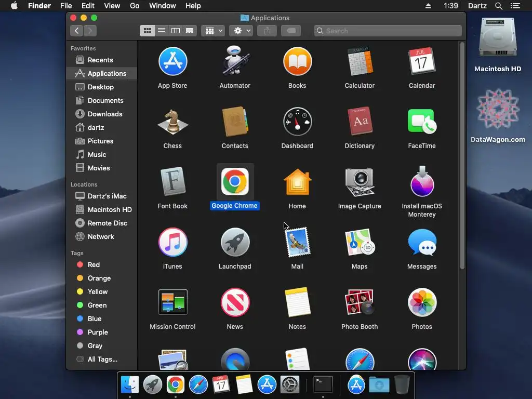Click the News app icon

tap(235, 302)
